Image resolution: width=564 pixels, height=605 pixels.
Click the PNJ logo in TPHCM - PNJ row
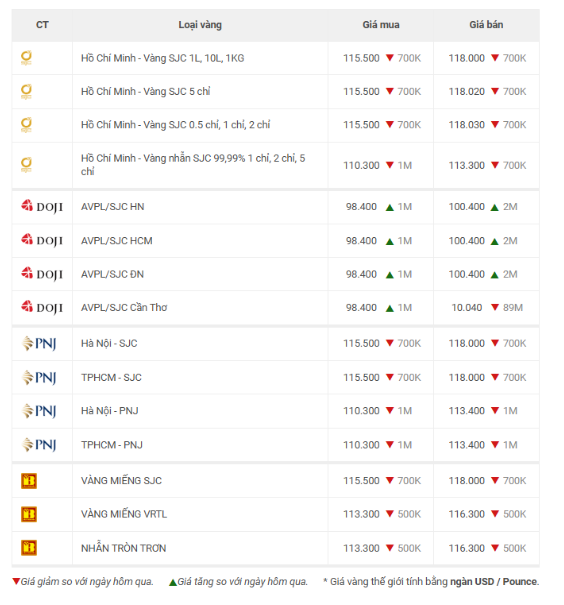(x=39, y=445)
